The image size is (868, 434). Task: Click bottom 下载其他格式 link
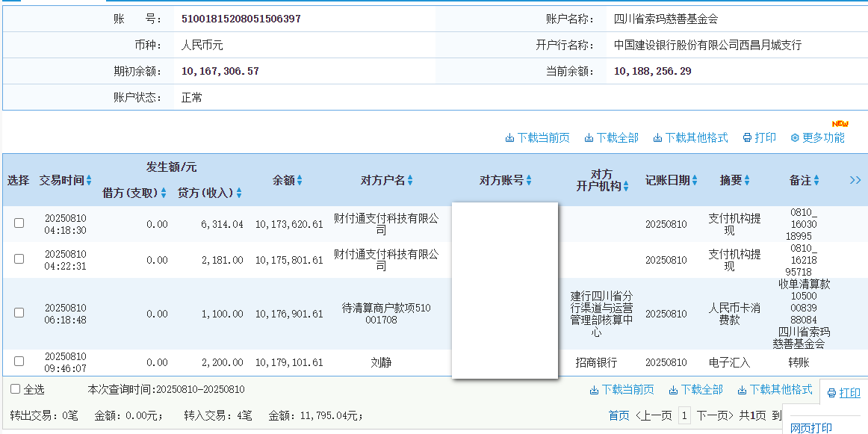coord(775,390)
